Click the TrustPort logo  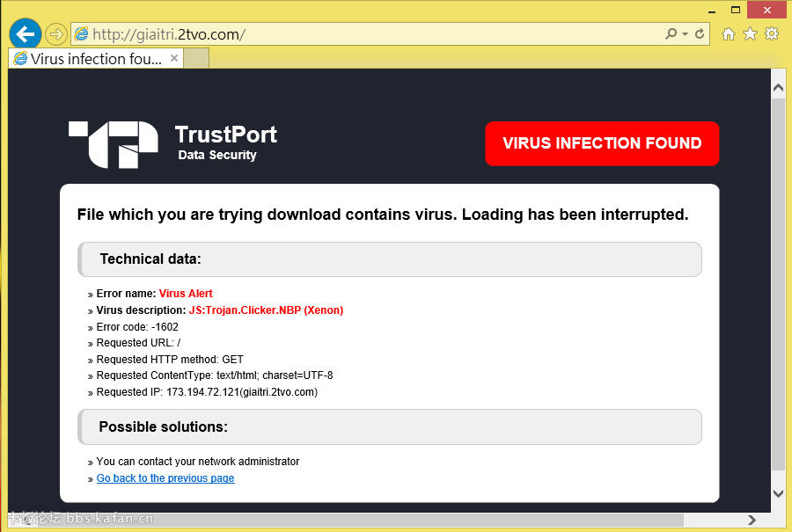[113, 144]
